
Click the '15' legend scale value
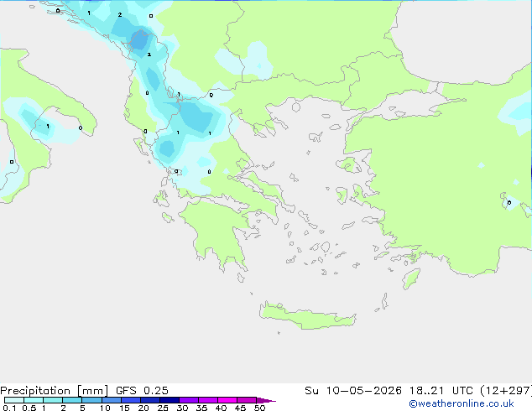click(x=124, y=408)
